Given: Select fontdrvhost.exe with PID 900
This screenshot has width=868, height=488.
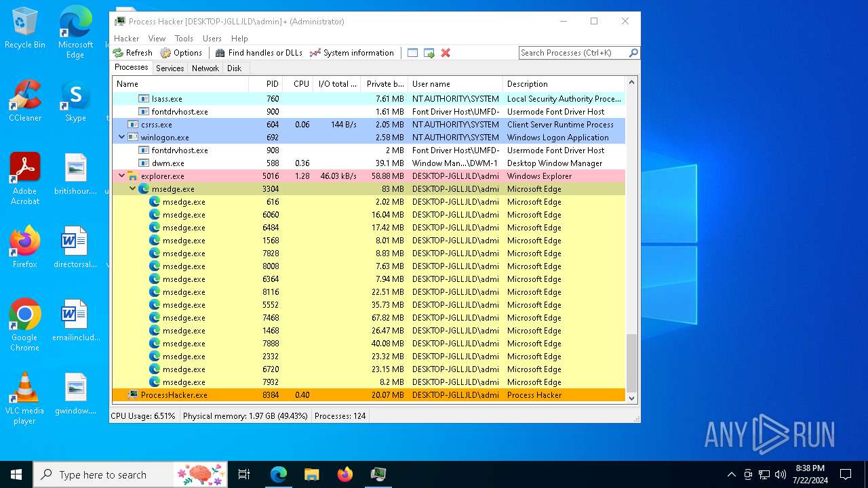Looking at the screenshot, I should click(368, 112).
